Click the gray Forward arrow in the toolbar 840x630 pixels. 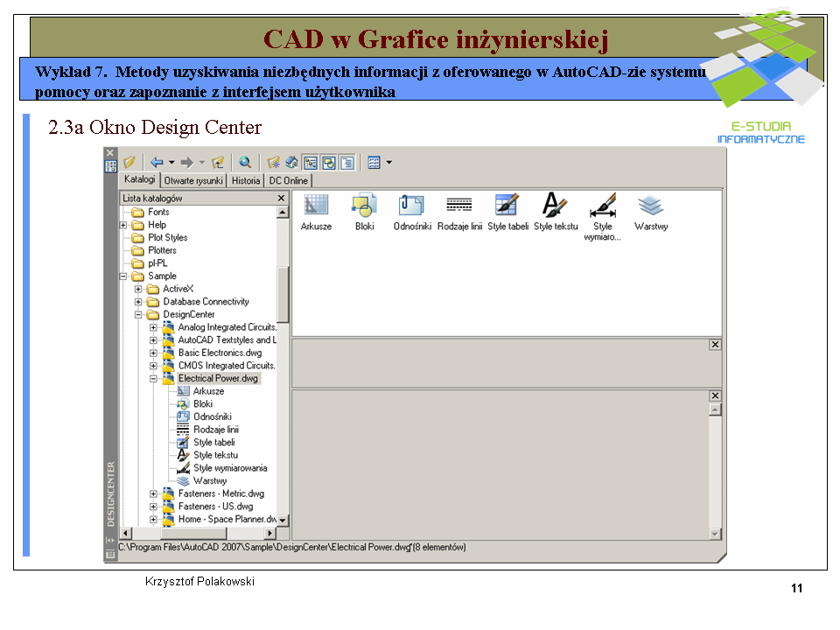pos(187,162)
